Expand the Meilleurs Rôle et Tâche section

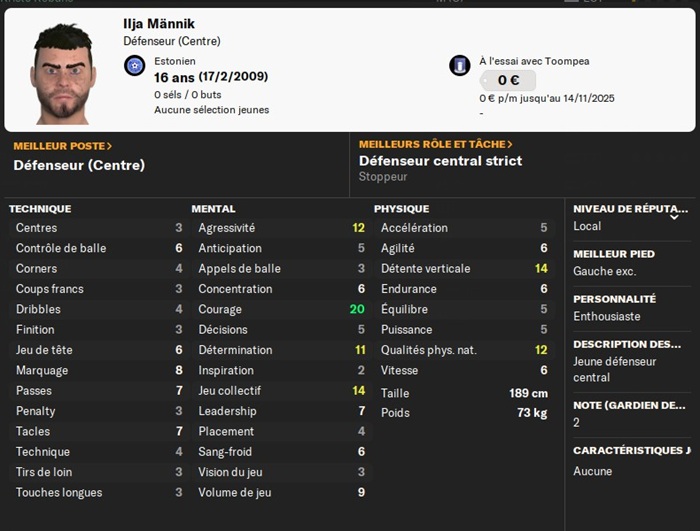436,144
